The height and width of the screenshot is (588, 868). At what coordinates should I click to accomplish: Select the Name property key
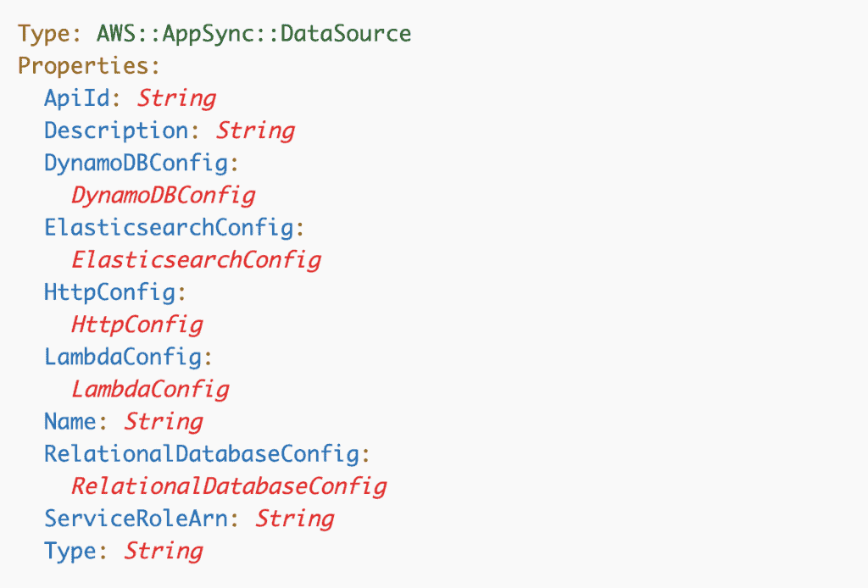point(70,422)
